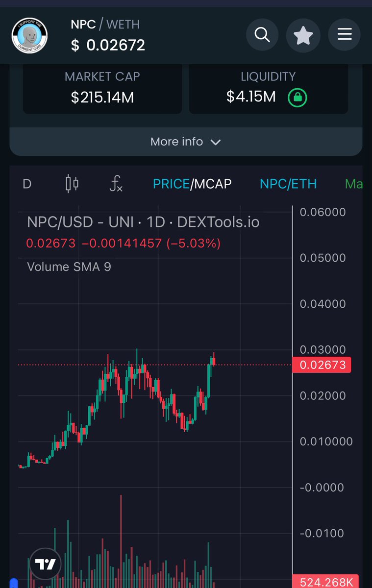Open the hamburger menu
The image size is (372, 588).
pos(345,35)
